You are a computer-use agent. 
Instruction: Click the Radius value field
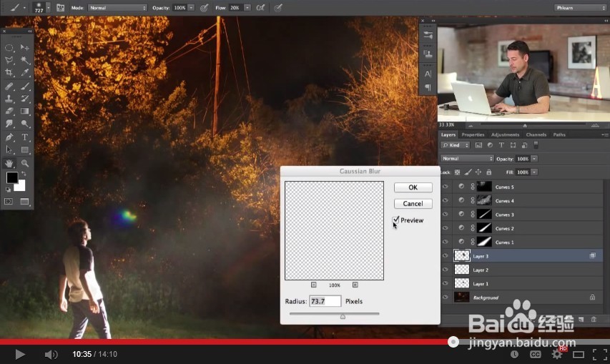click(x=325, y=301)
